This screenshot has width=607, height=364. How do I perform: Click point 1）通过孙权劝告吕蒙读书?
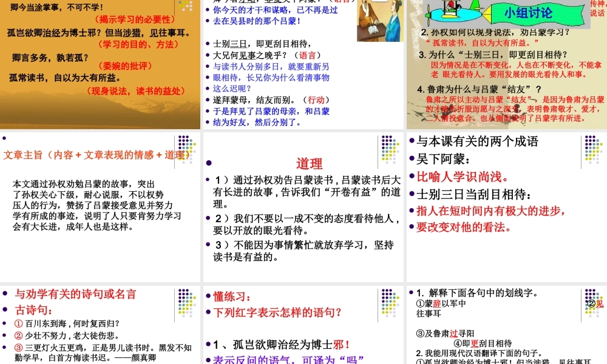click(307, 192)
